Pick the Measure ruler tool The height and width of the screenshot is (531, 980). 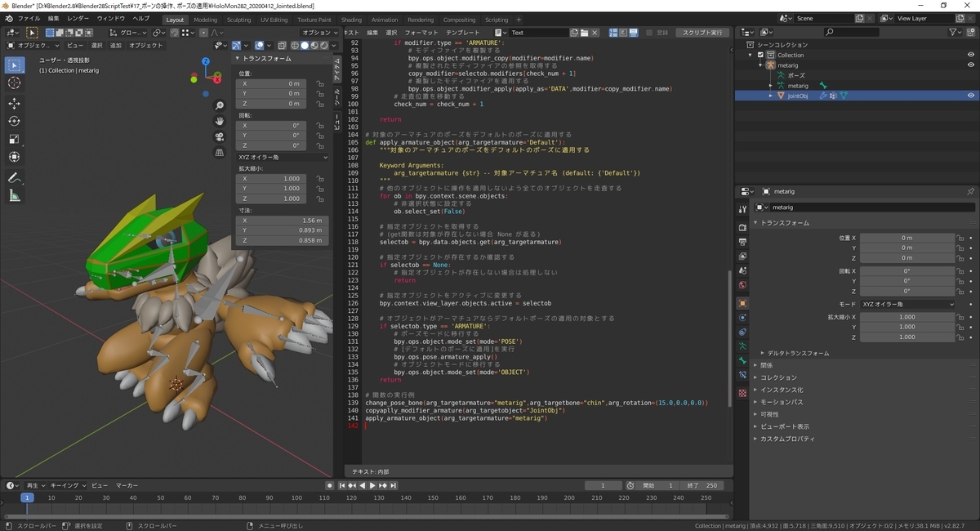click(14, 195)
